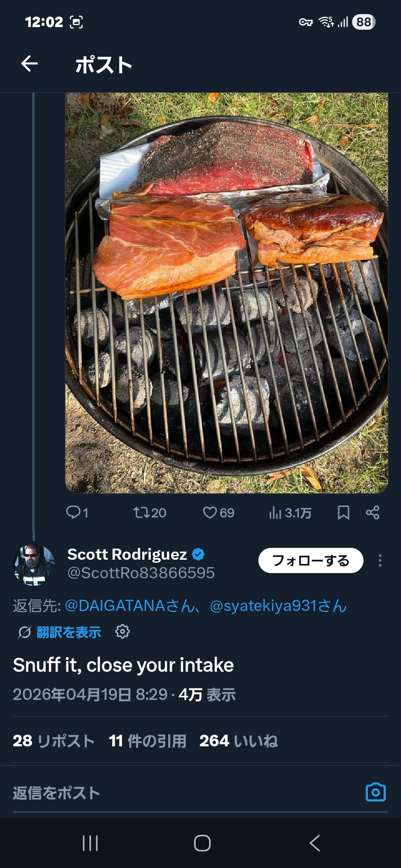401x868 pixels.
Task: Attach photo with camera icon
Action: 375,792
